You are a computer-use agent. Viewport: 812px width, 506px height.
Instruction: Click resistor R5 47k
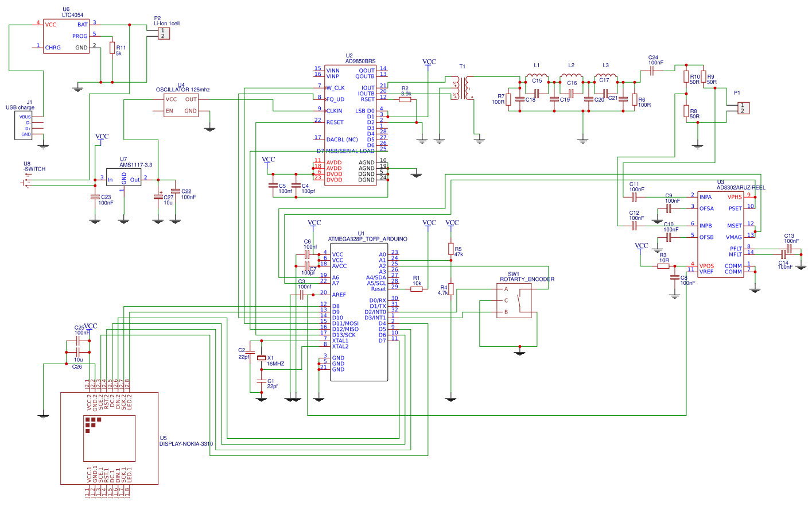coord(451,249)
